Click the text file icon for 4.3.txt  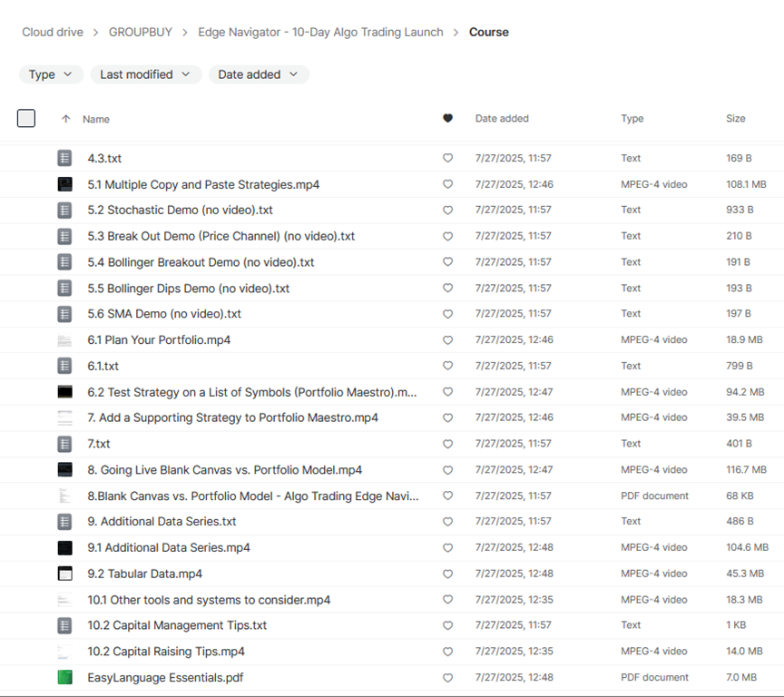point(64,158)
